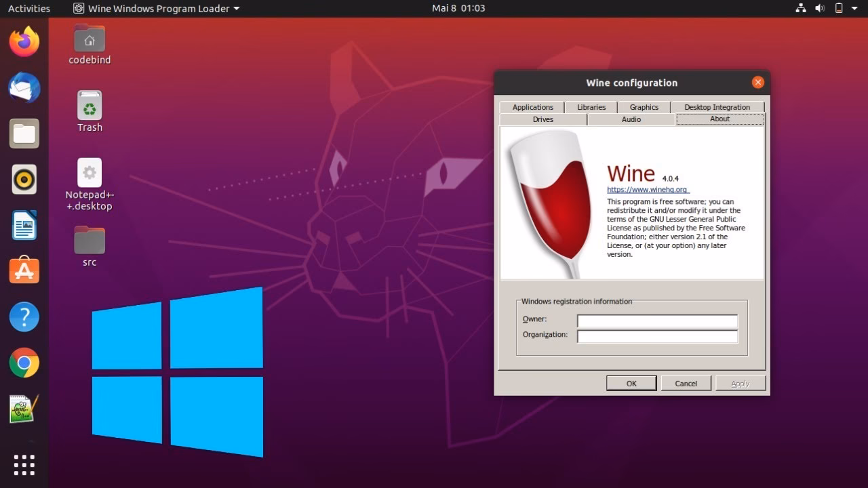The height and width of the screenshot is (488, 868).
Task: Open the system menu arrow in top bar
Action: coord(856,8)
